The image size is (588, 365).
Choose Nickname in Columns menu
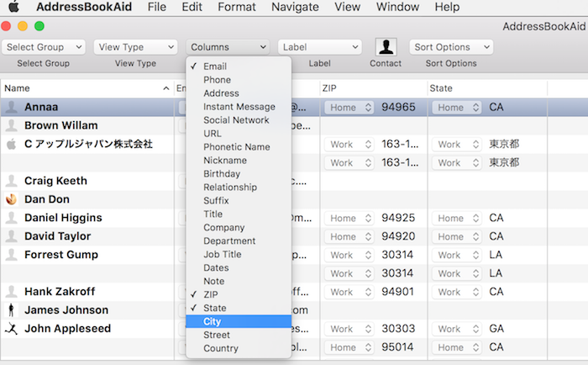pos(239,161)
